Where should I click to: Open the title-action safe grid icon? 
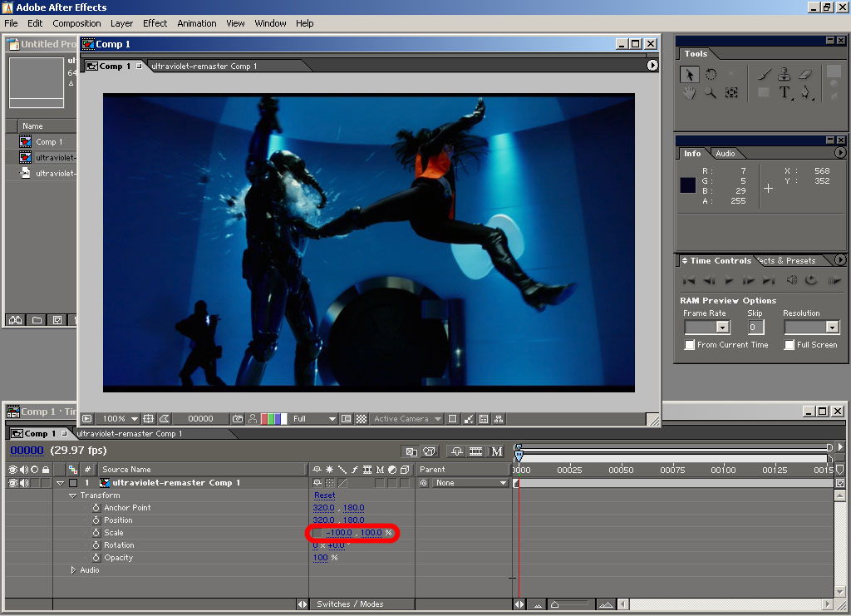(x=148, y=419)
